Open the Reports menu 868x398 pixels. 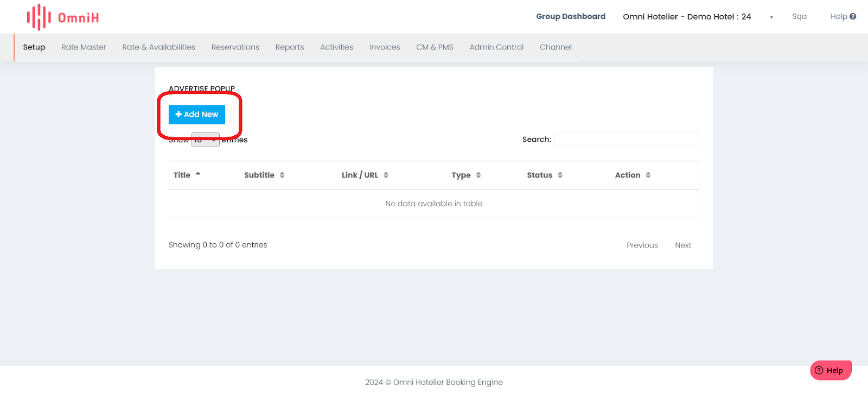point(289,47)
